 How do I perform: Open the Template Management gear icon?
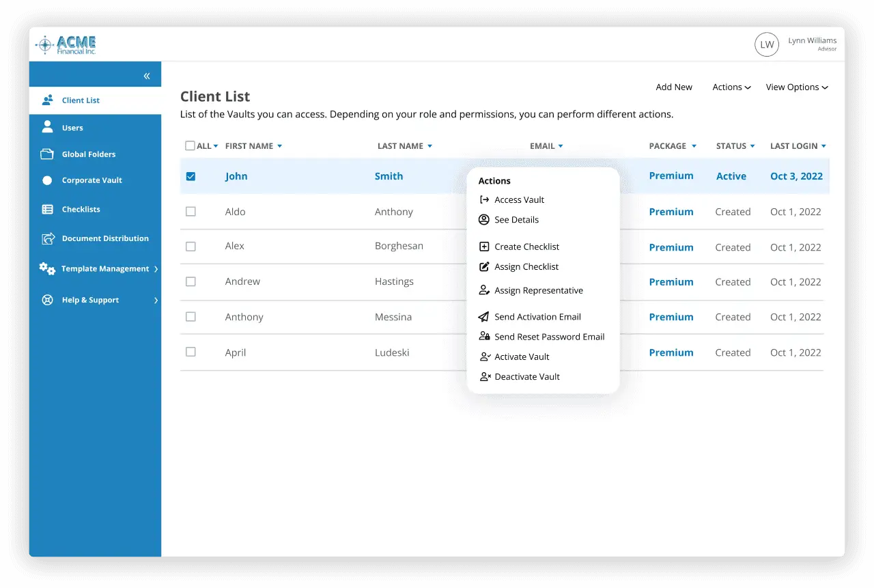47,269
